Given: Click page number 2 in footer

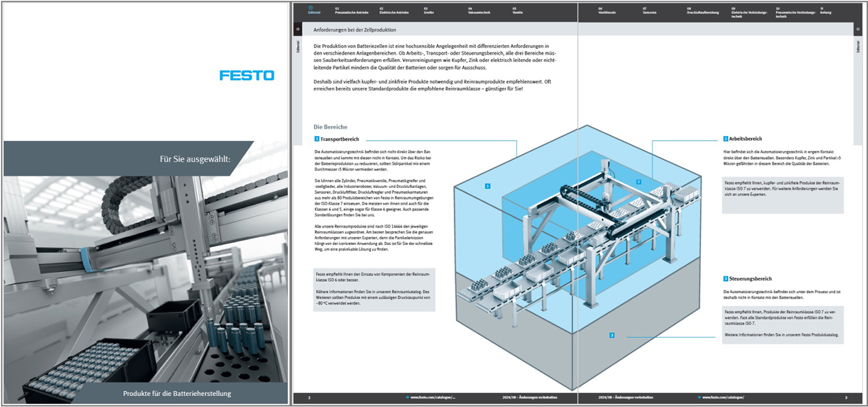Looking at the screenshot, I should click(x=309, y=397).
